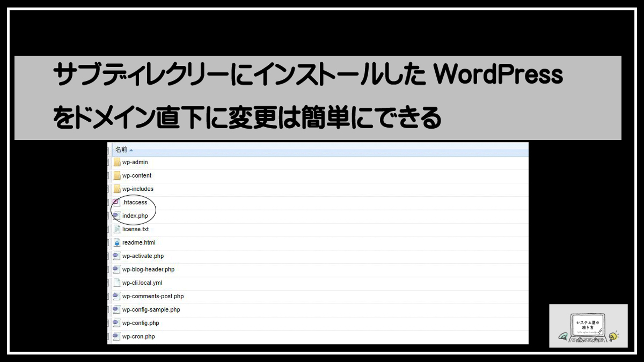Select the readme.html file name

point(139,243)
